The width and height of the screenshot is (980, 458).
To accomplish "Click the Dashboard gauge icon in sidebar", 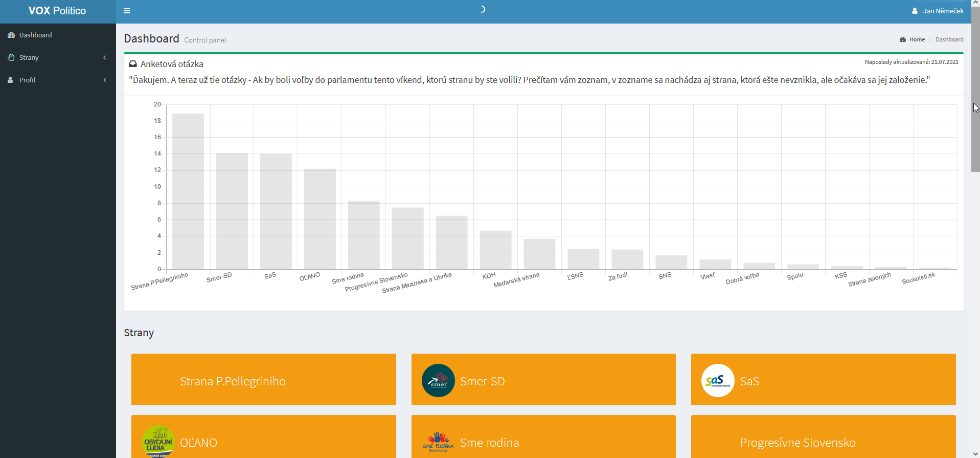I will coord(11,35).
